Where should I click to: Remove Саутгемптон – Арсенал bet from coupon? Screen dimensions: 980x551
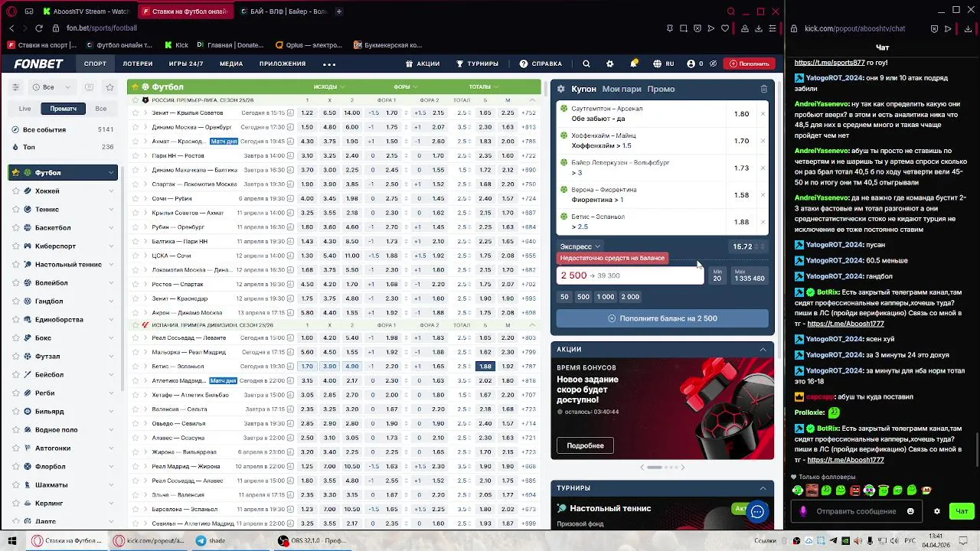(763, 114)
